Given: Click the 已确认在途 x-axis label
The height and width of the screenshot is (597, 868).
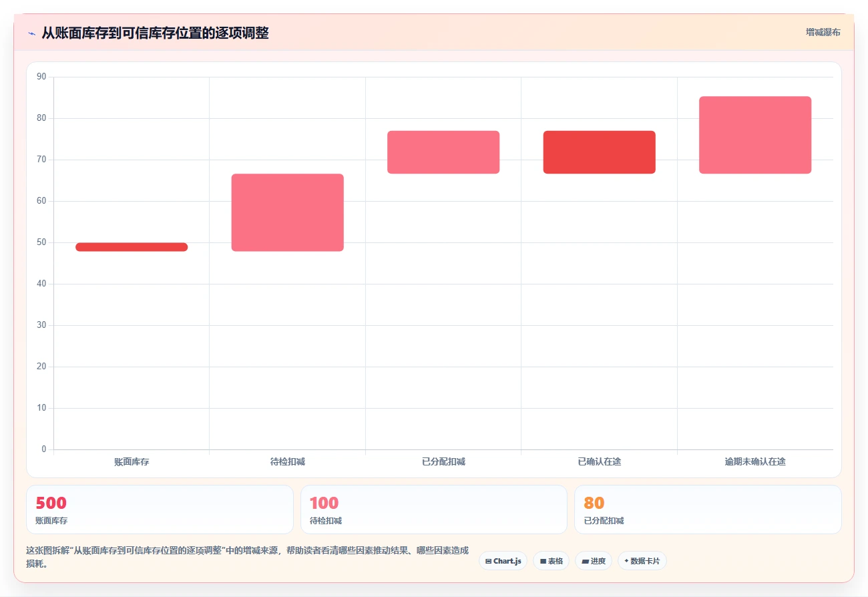Looking at the screenshot, I should 600,461.
